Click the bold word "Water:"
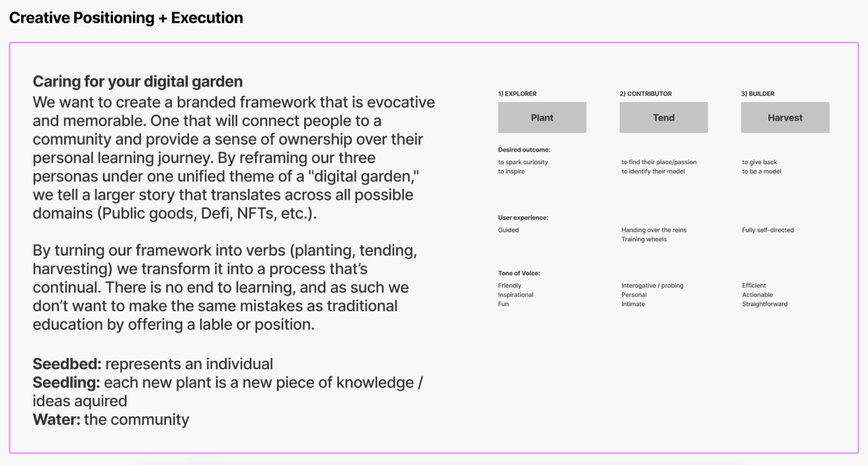Viewport: 868px width, 465px height. pos(57,420)
